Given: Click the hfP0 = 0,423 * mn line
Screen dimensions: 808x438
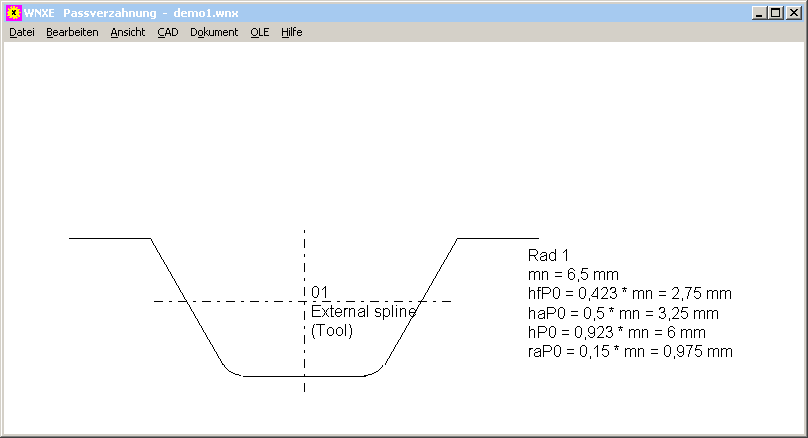Looking at the screenshot, I should (x=629, y=294).
